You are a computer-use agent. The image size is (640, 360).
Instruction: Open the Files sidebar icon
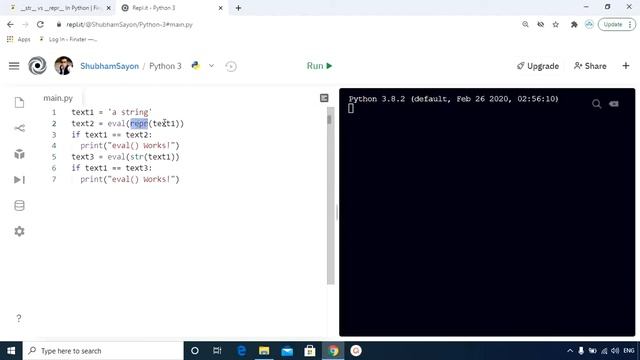(x=19, y=102)
